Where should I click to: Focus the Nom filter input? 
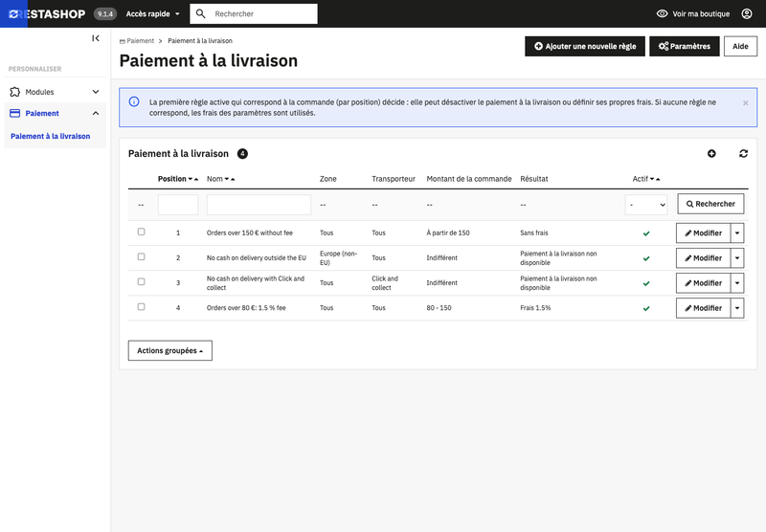(x=259, y=205)
